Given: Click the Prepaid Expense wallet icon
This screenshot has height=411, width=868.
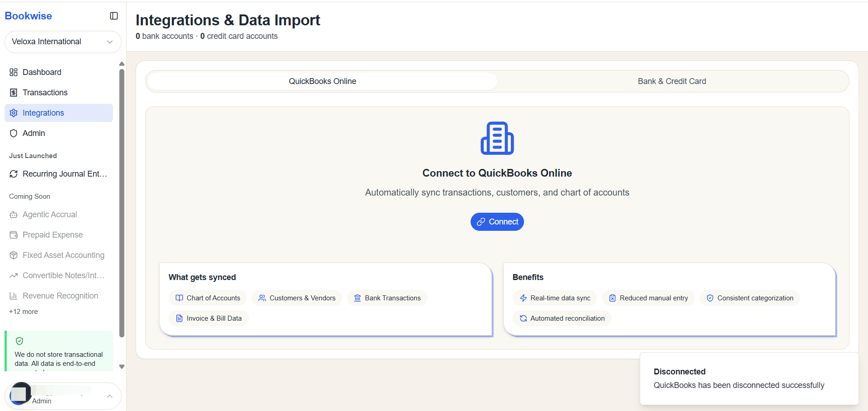Looking at the screenshot, I should point(14,235).
